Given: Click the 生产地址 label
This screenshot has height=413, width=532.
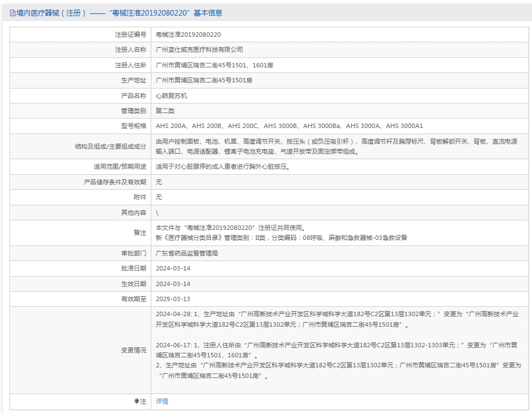Looking at the screenshot, I should [x=134, y=80].
